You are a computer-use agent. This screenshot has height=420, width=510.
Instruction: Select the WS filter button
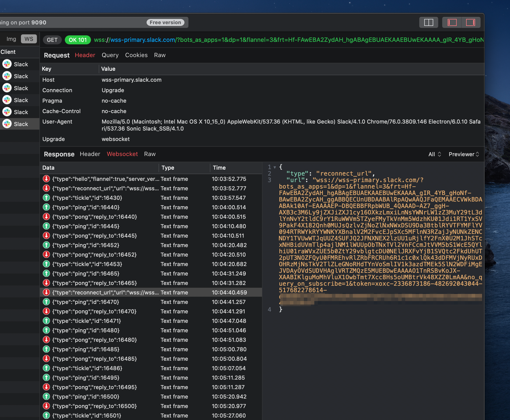29,39
